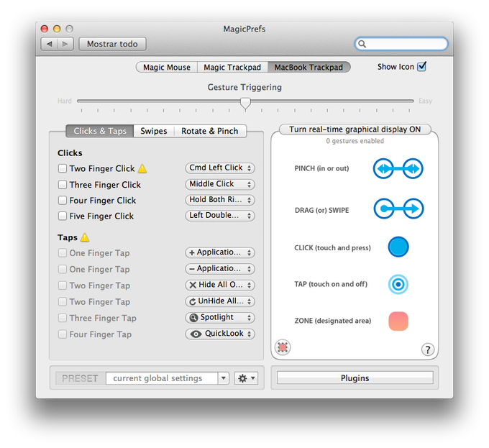The width and height of the screenshot is (489, 448).
Task: Open the Cmd Left Click dropdown
Action: [220, 168]
